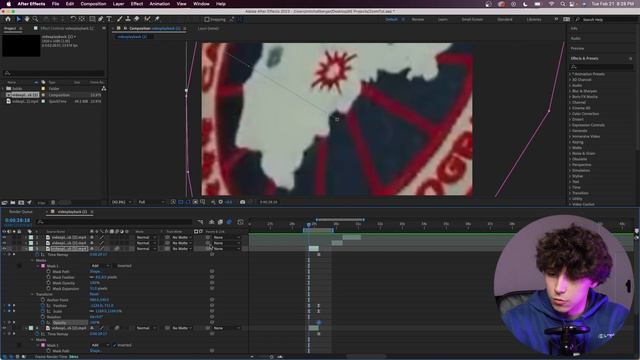Select the Libraries workspace
The height and width of the screenshot is (360, 640).
[534, 19]
